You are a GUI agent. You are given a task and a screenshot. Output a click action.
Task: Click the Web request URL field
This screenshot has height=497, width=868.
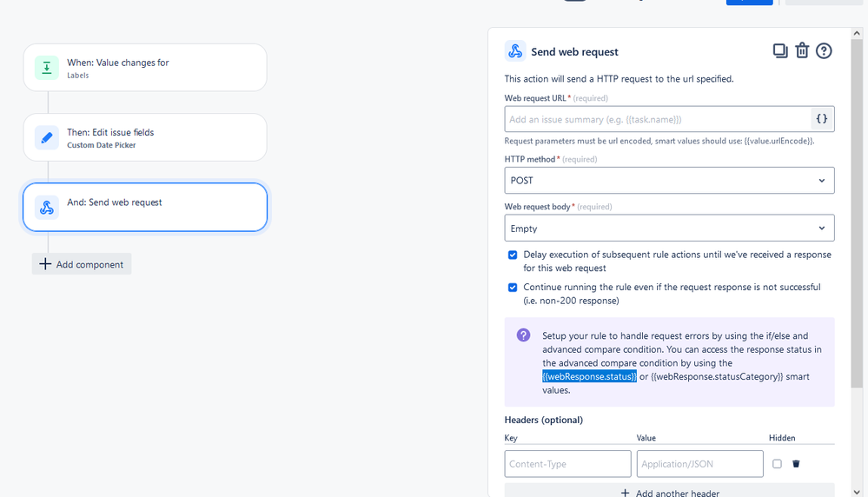(658, 119)
